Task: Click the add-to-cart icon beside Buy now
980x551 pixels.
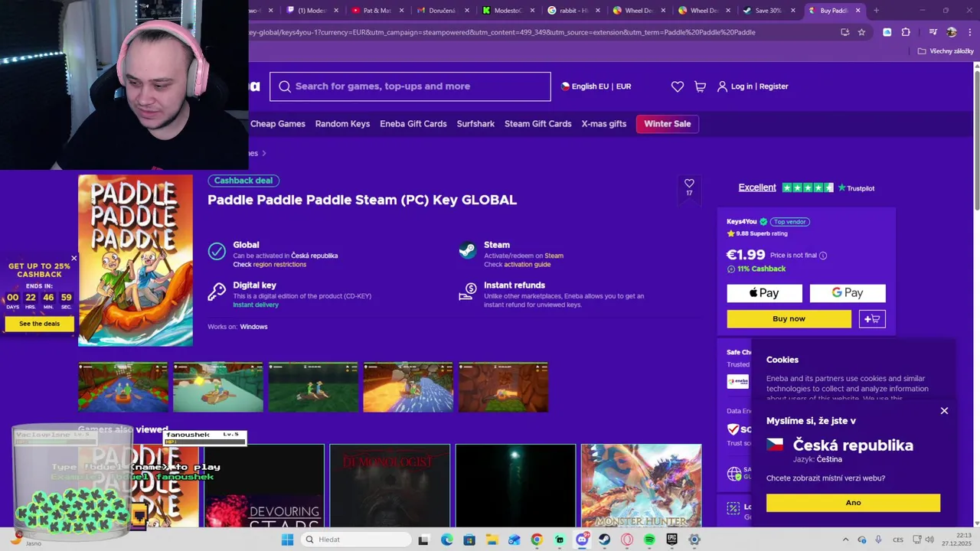Action: pyautogui.click(x=872, y=318)
